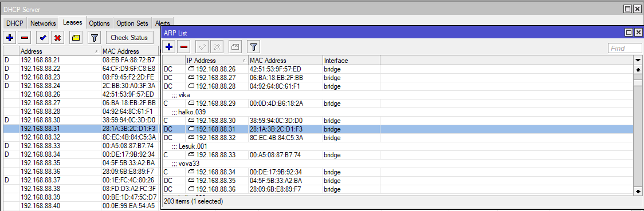The image size is (644, 211).
Task: Click Check Status button
Action: pyautogui.click(x=129, y=38)
